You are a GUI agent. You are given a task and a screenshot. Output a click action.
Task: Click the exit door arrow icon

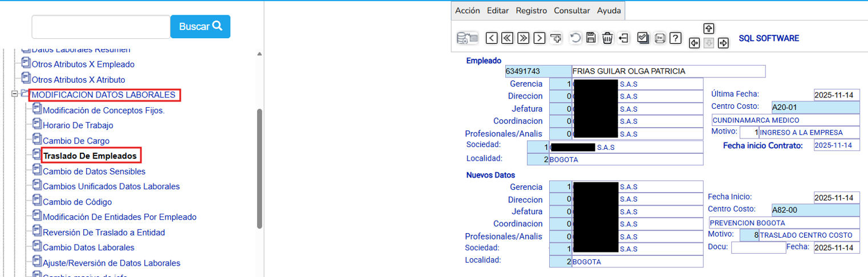623,38
